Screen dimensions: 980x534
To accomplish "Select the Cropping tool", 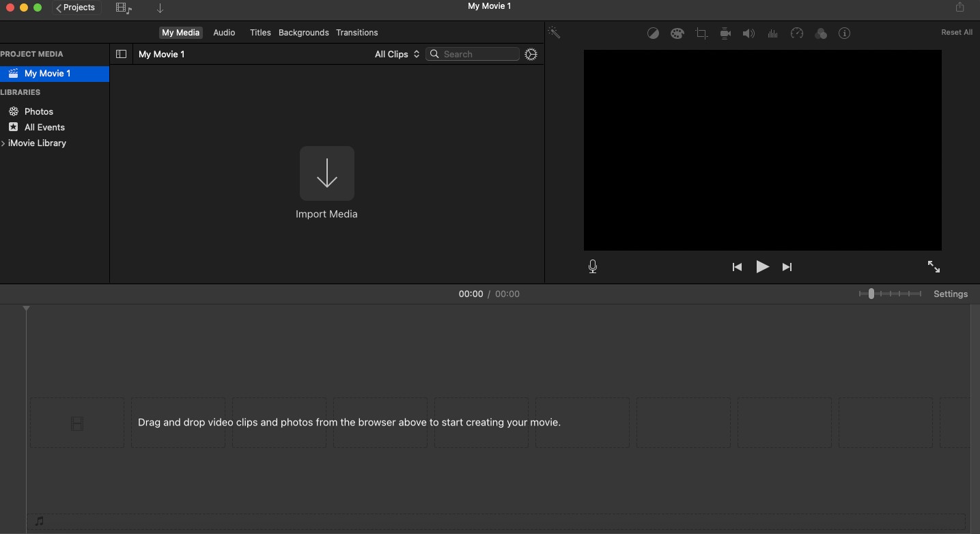I will pyautogui.click(x=701, y=33).
